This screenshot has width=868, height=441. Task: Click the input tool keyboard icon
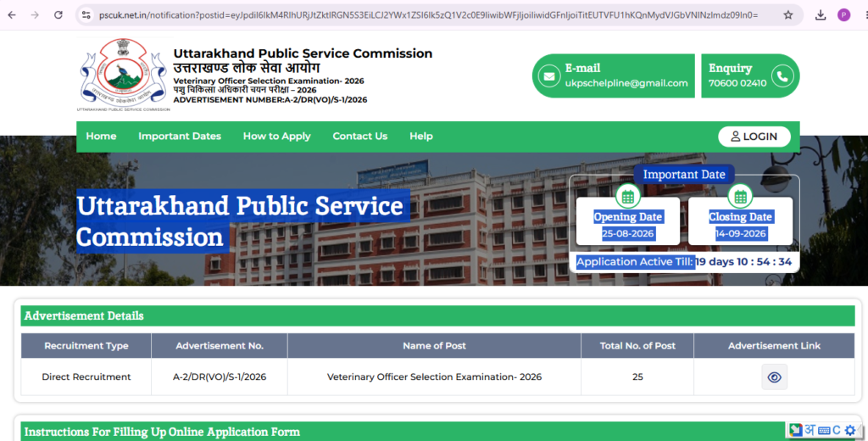[824, 431]
